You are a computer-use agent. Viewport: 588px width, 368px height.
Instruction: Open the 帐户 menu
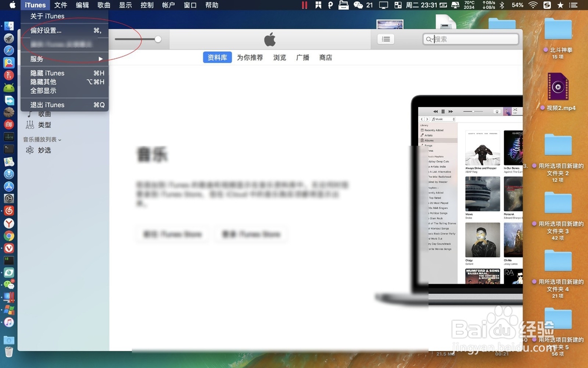tap(169, 5)
